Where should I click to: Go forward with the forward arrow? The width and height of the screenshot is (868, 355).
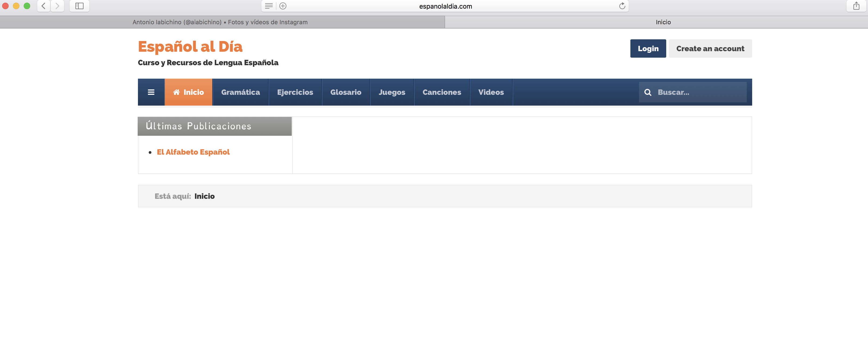[57, 6]
